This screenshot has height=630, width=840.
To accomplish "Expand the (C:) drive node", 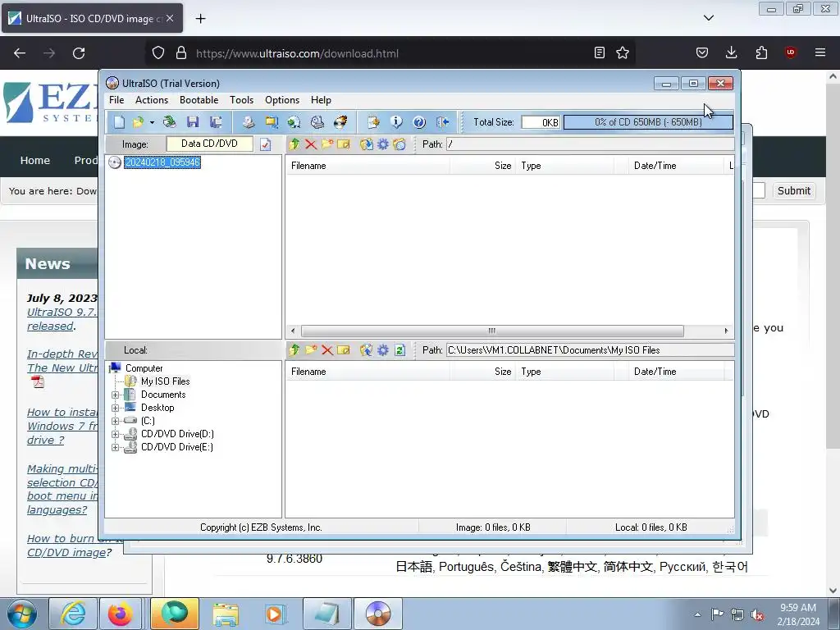I will tap(115, 421).
